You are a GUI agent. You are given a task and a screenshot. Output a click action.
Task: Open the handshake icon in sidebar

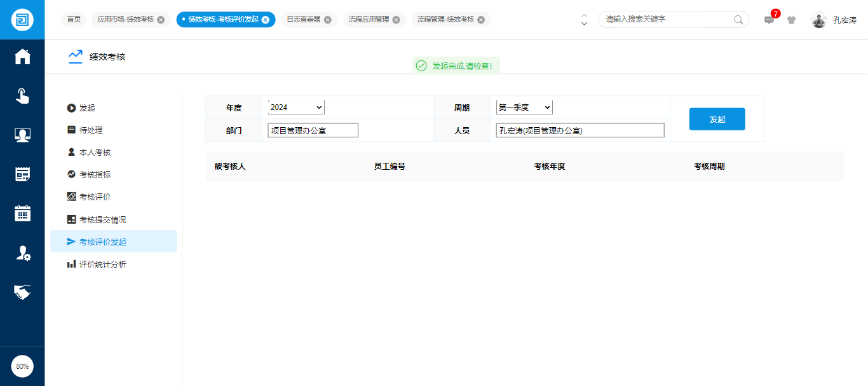click(22, 292)
